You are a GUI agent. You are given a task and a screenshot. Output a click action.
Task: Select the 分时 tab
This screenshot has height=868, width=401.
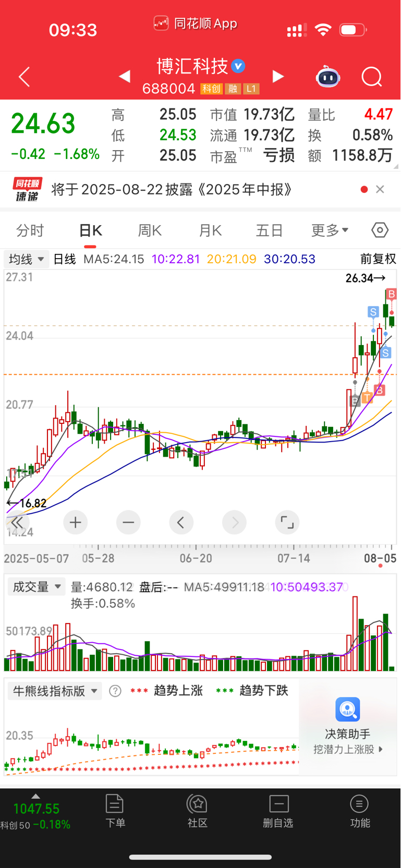coord(30,230)
